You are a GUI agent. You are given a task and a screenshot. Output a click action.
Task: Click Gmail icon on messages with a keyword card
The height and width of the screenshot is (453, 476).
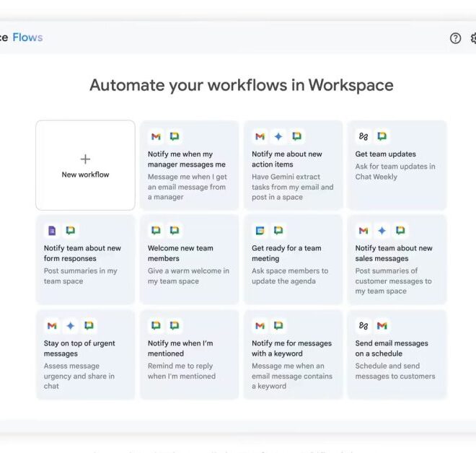[260, 326]
